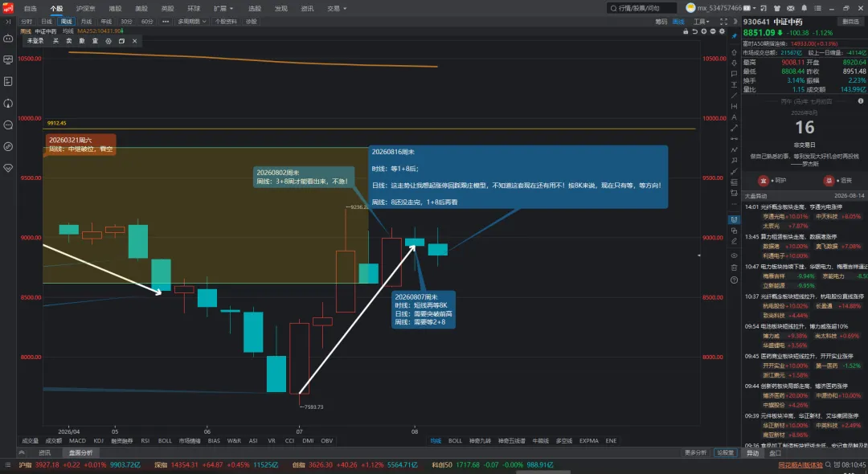
Task: Click the 卖 (sell) button in trade toolbar
Action: pos(68,41)
